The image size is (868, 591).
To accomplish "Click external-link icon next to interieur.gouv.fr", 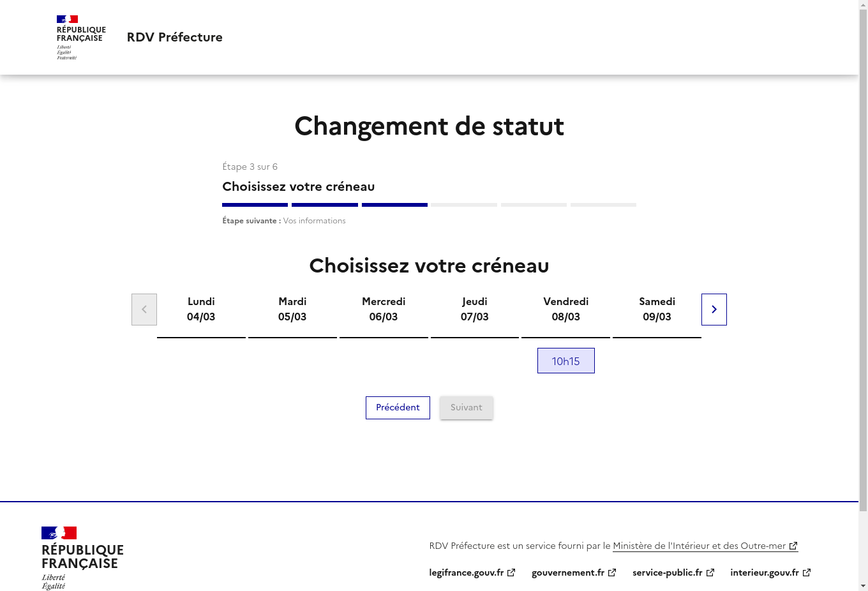I will point(807,572).
